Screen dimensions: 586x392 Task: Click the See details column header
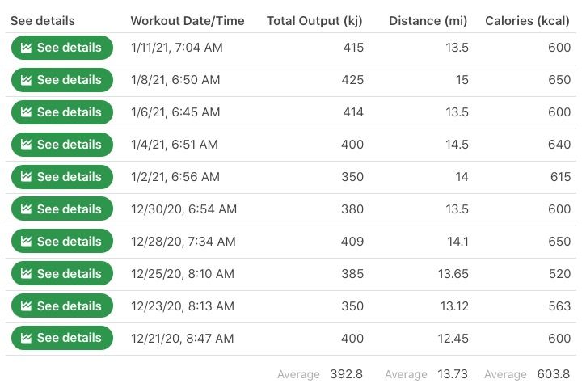42,21
